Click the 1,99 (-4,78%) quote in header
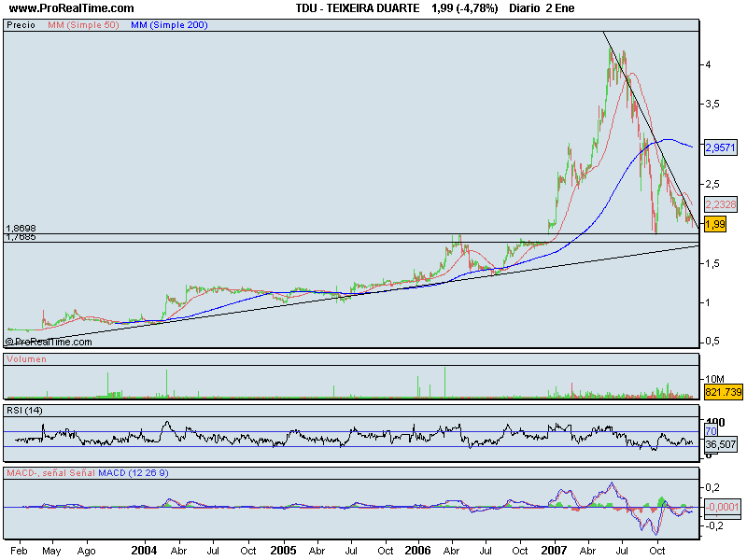Viewport: 747px width, 560px height. [464, 8]
